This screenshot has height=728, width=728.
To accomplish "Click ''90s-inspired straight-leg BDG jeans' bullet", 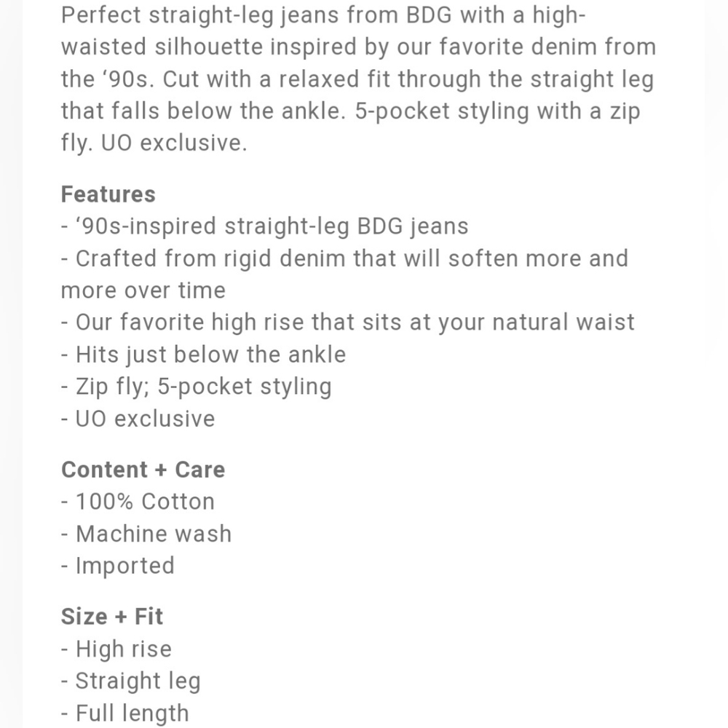I will pos(265,226).
